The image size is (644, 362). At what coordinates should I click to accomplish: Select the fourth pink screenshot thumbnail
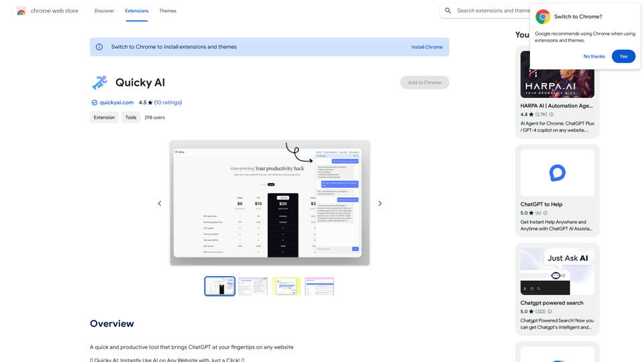(x=319, y=286)
